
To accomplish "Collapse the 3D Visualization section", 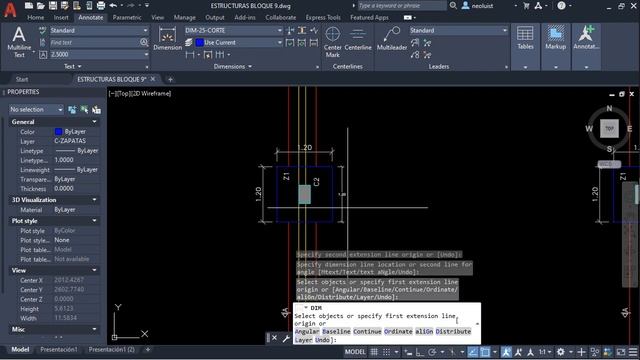I will (94, 200).
